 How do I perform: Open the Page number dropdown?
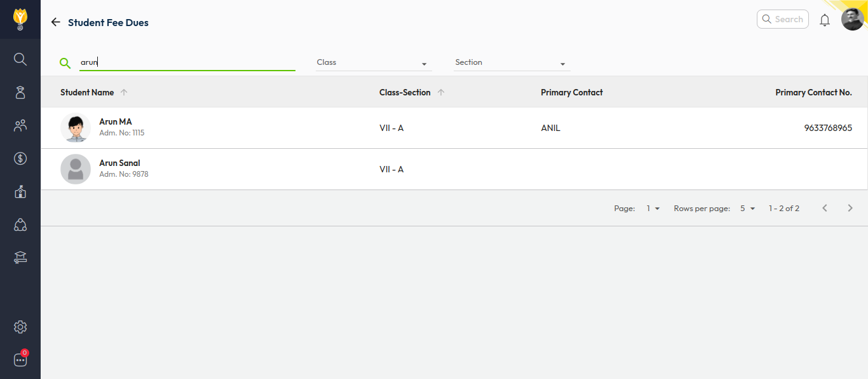pos(653,209)
